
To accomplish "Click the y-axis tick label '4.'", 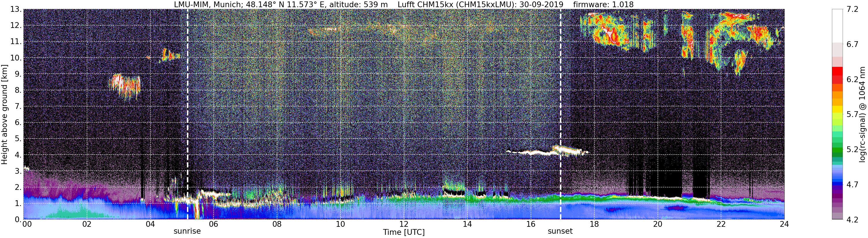I will tap(18, 155).
